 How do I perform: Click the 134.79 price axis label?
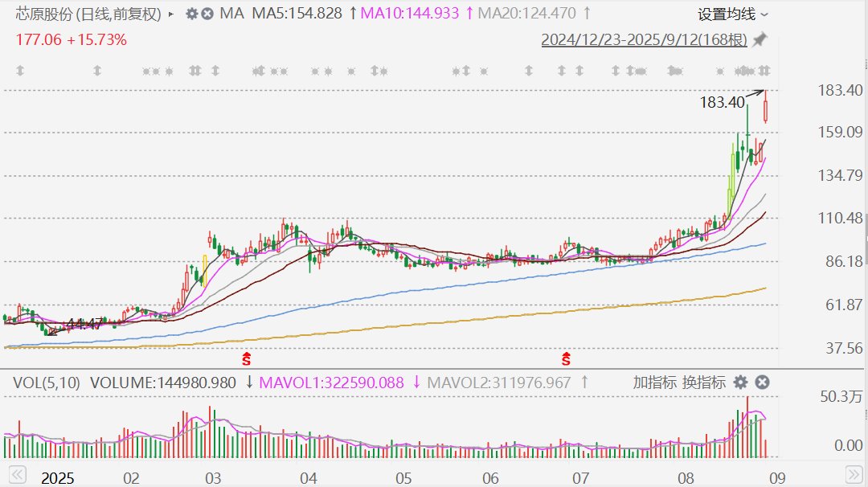click(x=841, y=175)
